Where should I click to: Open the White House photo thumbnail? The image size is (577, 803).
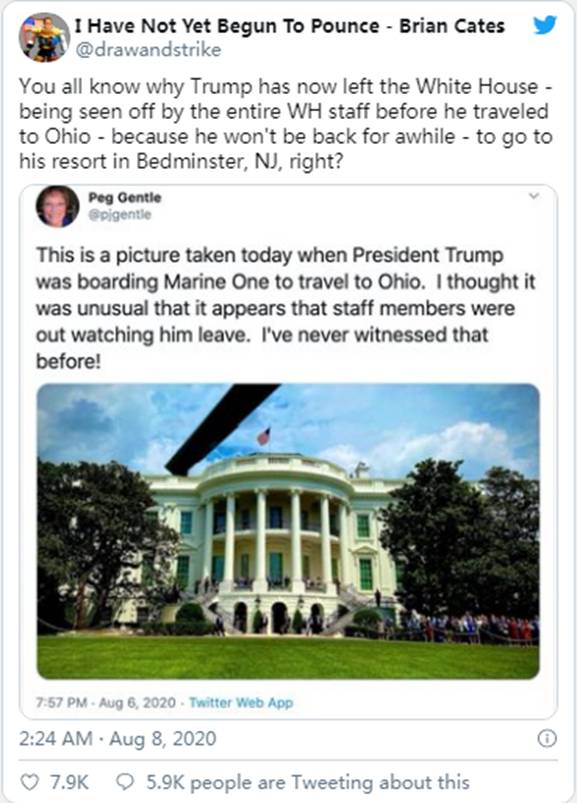pyautogui.click(x=288, y=531)
